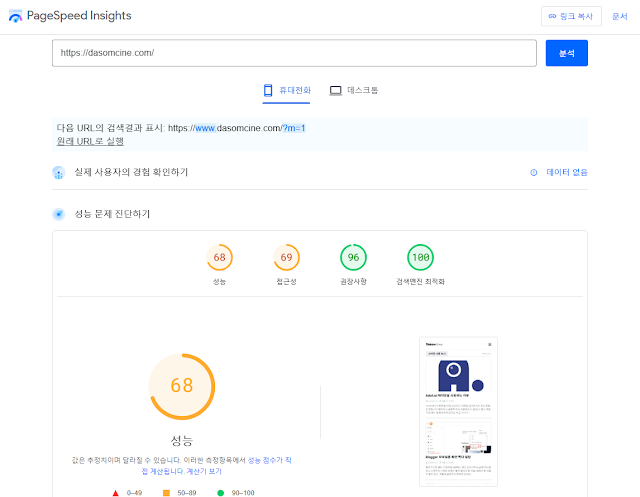The width and height of the screenshot is (640, 497).
Task: Click the redirected dasomcine.com URL text
Action: tap(236, 128)
